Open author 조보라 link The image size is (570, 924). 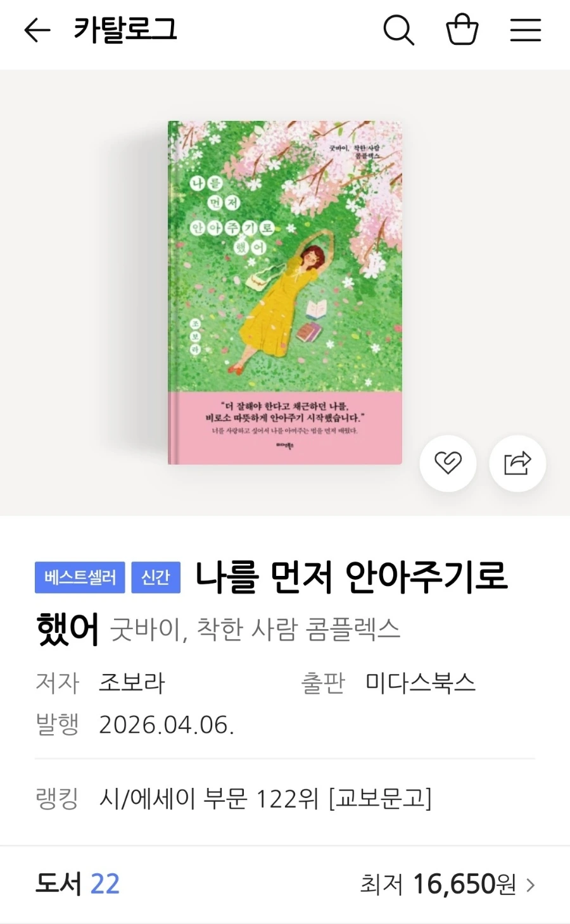[132, 683]
